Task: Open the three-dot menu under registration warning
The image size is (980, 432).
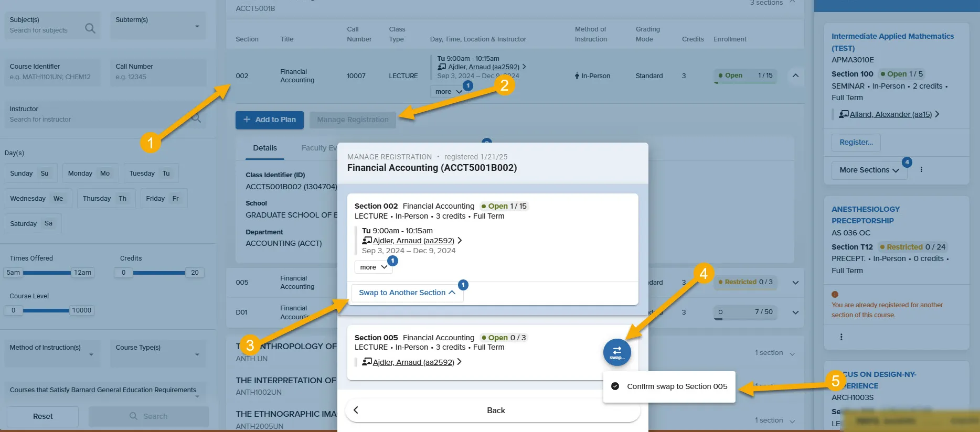Action: point(841,337)
